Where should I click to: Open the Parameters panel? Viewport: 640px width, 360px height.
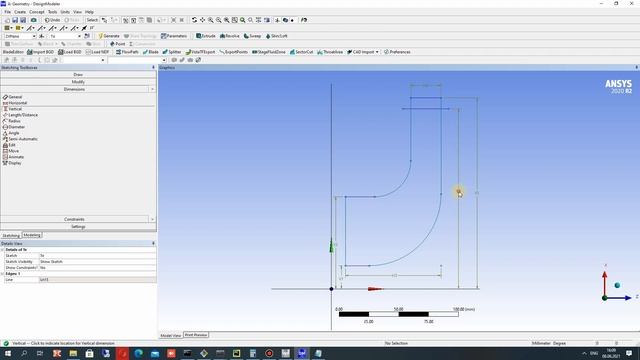pos(174,36)
